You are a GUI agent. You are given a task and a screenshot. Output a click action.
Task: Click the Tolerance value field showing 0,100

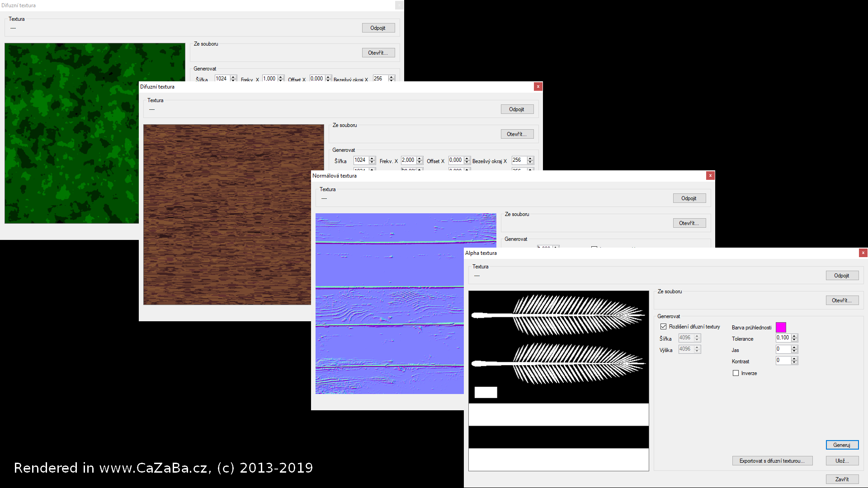(x=783, y=338)
